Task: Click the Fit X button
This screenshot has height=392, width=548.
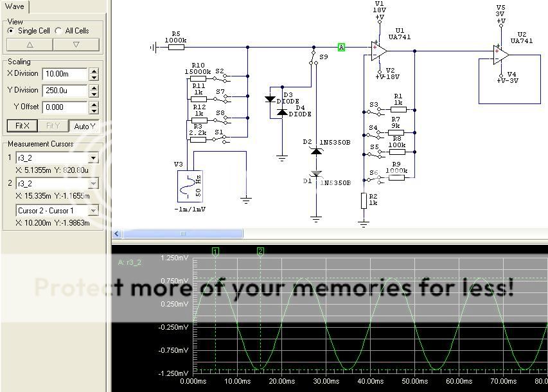Action: [22, 126]
